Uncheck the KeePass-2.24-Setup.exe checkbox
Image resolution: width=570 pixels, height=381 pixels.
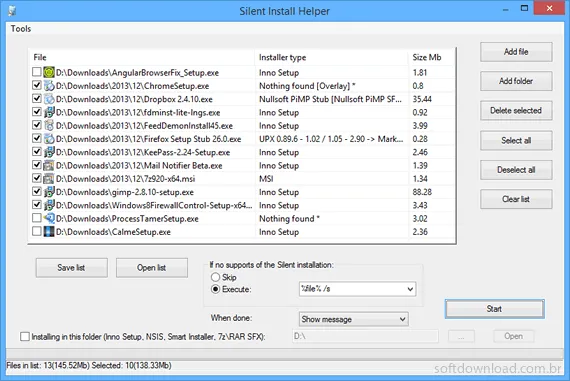point(36,152)
